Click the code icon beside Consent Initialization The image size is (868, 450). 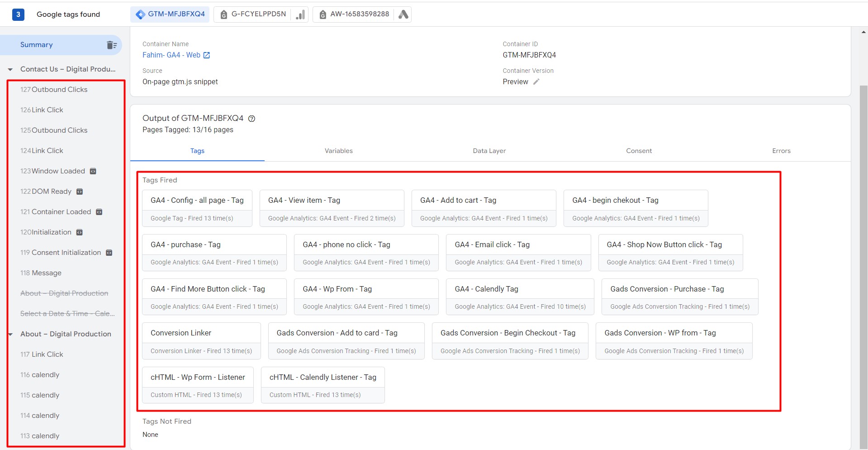tap(109, 253)
